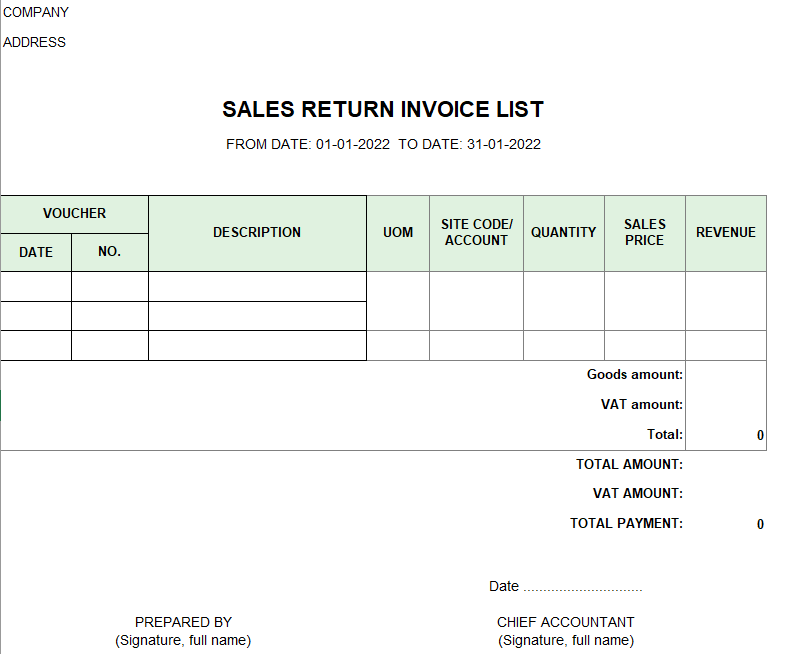Select the QUANTITY column header
Viewport: 792px width, 654px height.
pos(564,233)
